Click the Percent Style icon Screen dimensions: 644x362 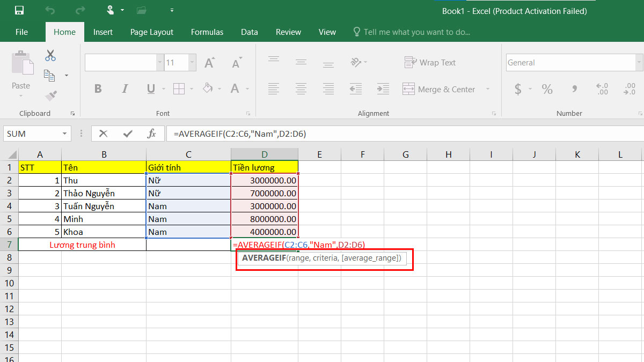click(547, 89)
